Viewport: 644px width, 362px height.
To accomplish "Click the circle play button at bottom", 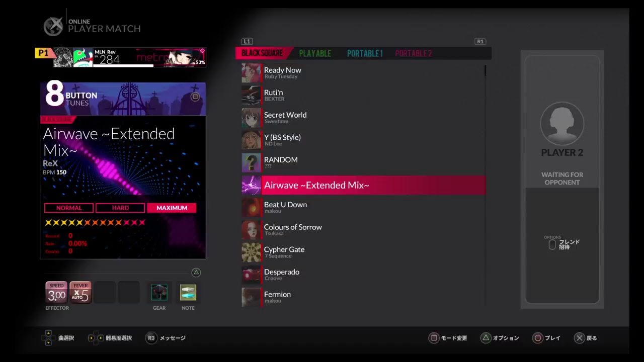I will pyautogui.click(x=538, y=338).
